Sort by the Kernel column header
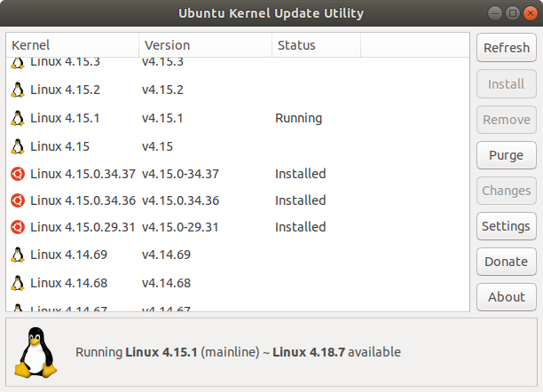 coord(73,45)
